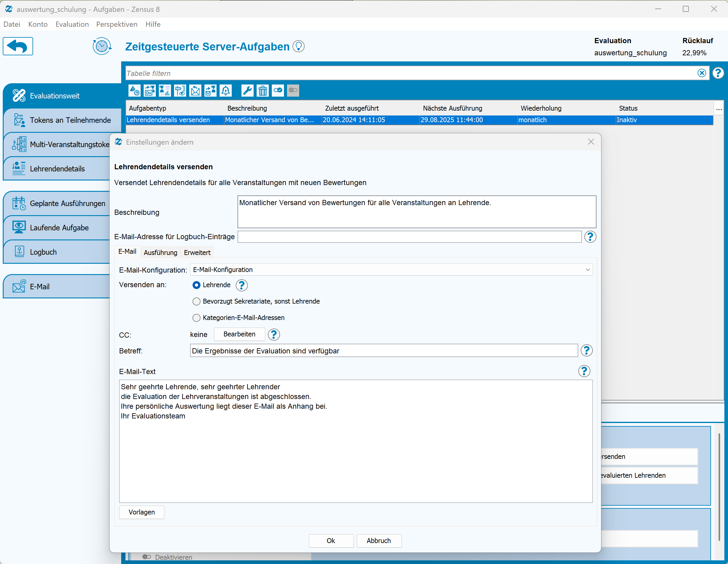The width and height of the screenshot is (728, 564).
Task: Open the Perspektiven menu
Action: tap(117, 24)
